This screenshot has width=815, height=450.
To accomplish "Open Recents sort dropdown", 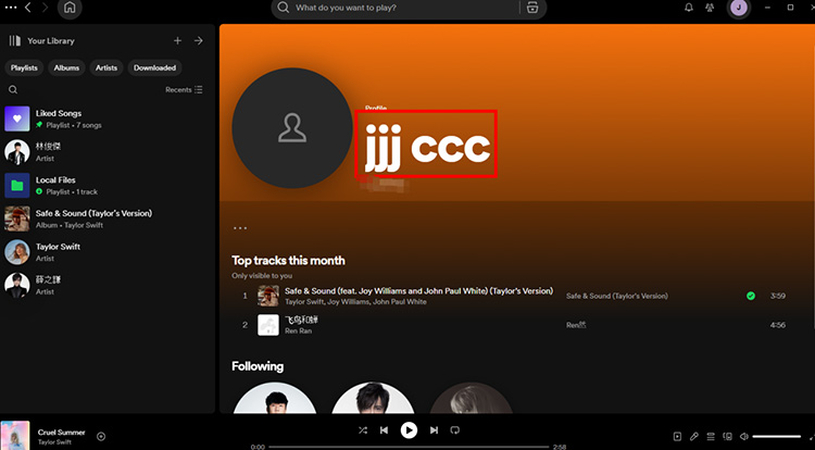I will 184,90.
